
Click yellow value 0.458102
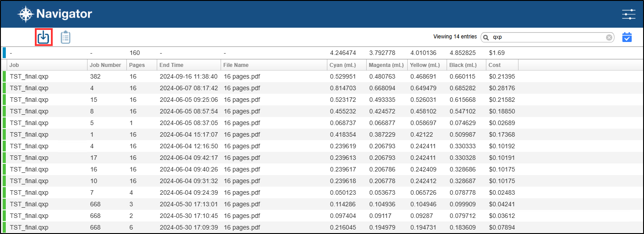[423, 111]
